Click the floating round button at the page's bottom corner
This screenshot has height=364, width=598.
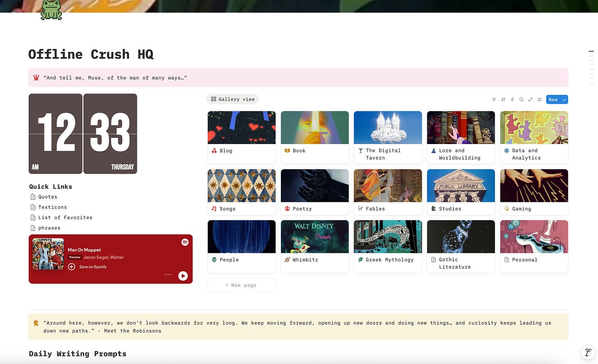click(x=588, y=352)
